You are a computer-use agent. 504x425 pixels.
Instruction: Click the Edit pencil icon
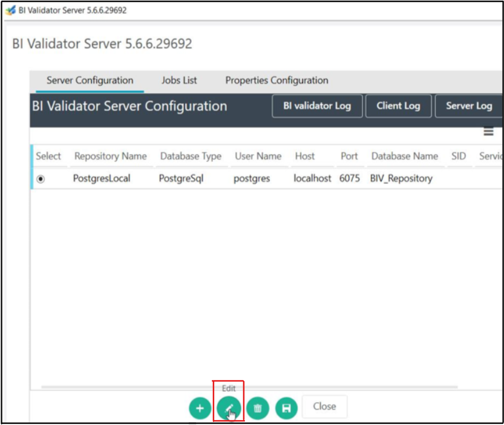pyautogui.click(x=229, y=409)
